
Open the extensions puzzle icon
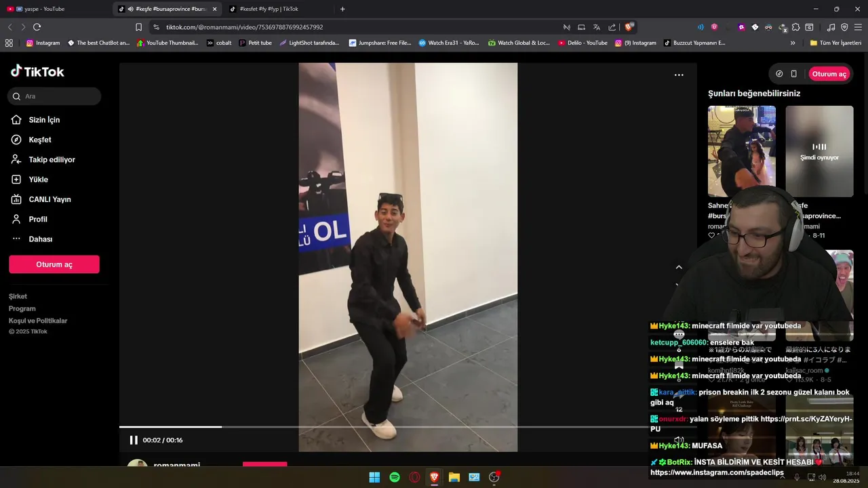[795, 27]
